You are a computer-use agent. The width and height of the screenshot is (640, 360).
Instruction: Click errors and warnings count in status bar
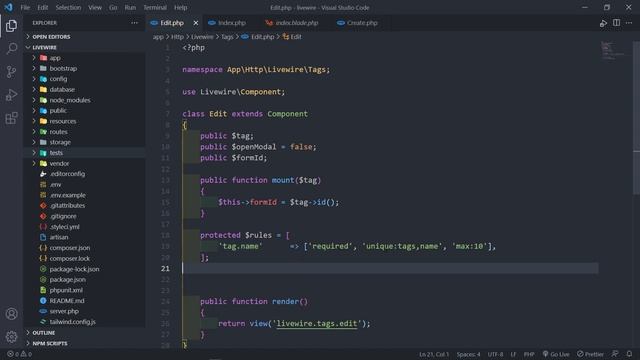[19, 354]
